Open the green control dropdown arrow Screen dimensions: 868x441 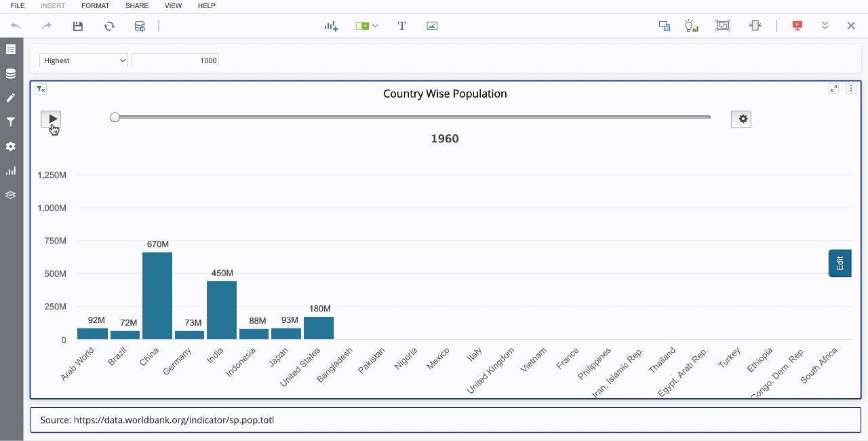click(375, 26)
